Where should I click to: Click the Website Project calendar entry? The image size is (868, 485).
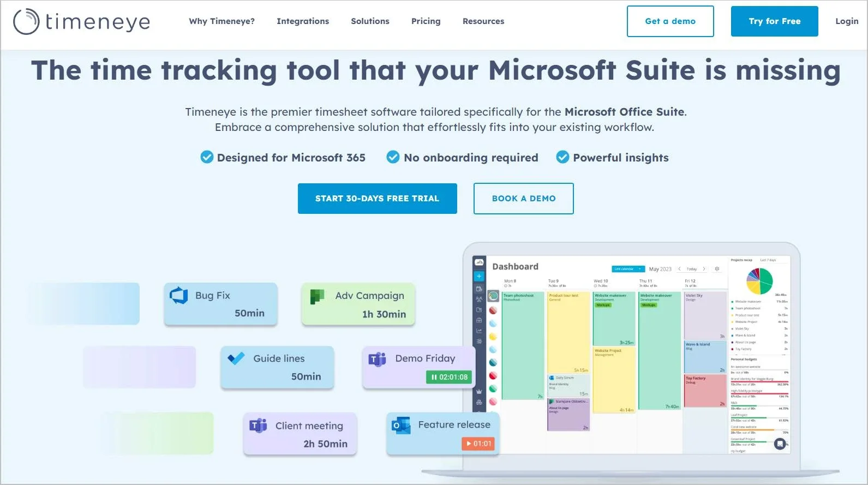click(x=614, y=380)
